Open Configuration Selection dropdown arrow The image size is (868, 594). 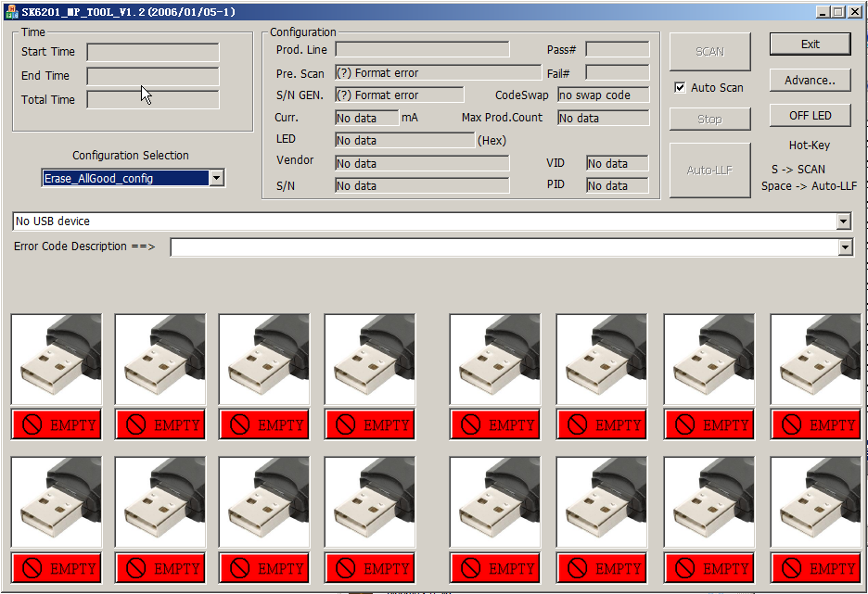(x=216, y=178)
